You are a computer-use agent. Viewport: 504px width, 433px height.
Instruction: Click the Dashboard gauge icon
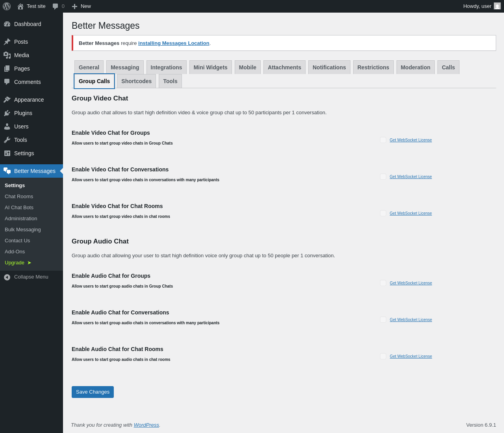click(7, 24)
